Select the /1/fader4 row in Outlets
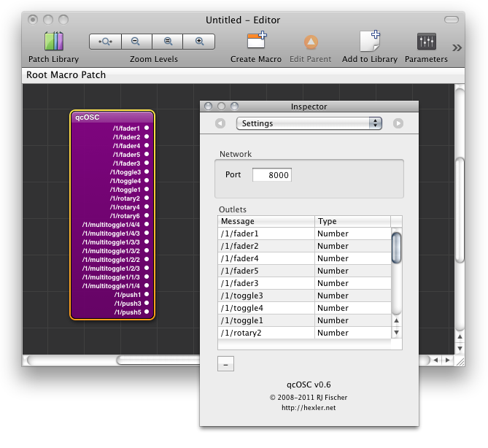Viewport: 488px width, 448px height. click(304, 258)
